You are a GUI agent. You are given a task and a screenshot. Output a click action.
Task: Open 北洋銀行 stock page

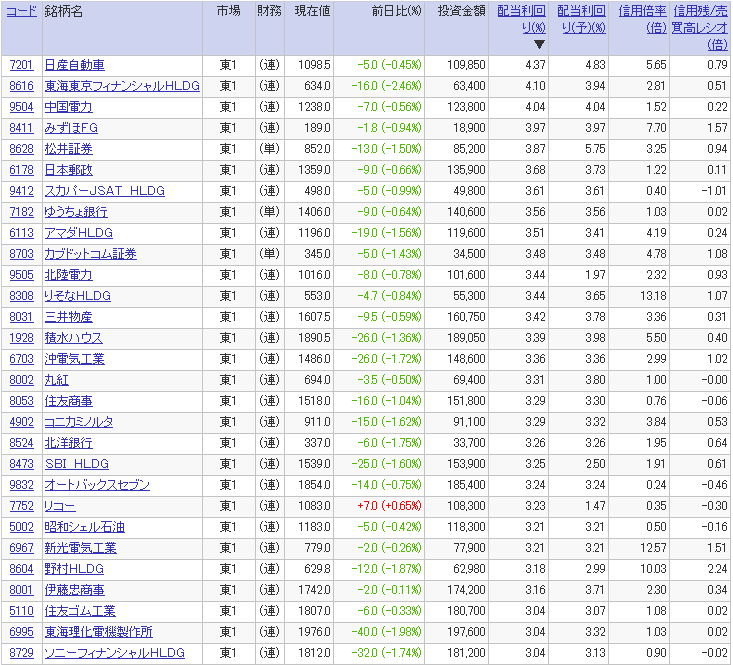(x=68, y=443)
